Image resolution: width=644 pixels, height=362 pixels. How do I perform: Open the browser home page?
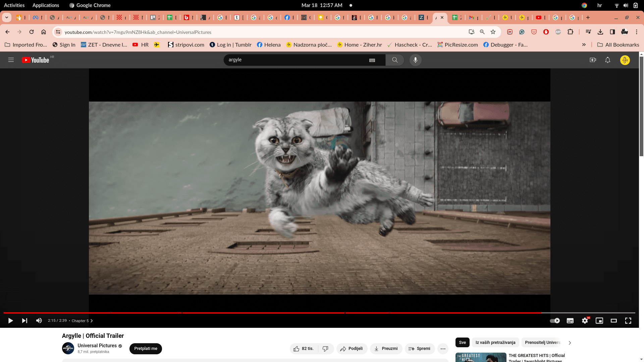(44, 32)
